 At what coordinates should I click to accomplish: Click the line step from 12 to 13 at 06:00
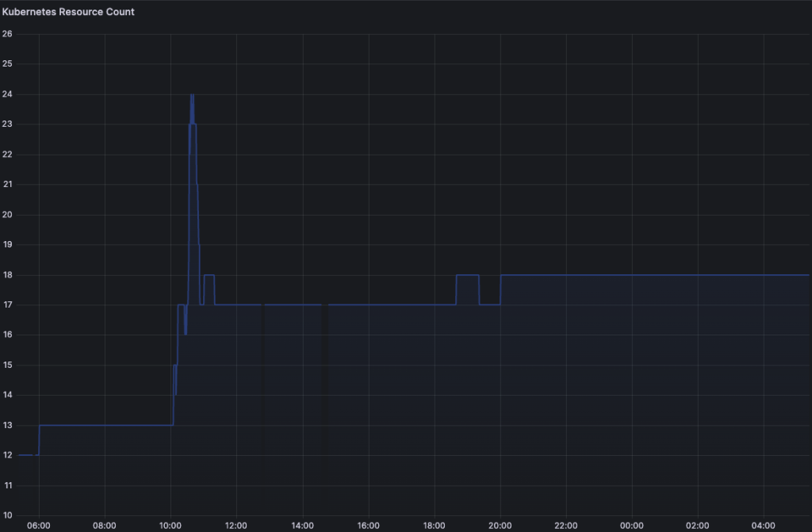pos(39,440)
